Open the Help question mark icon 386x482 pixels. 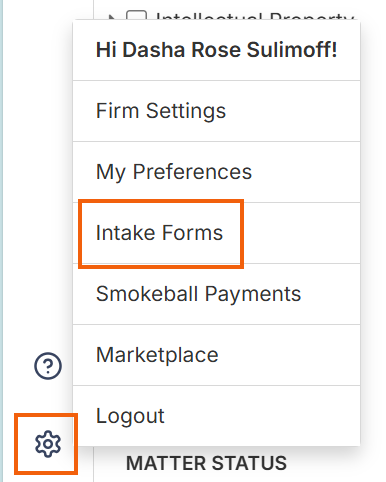point(48,366)
